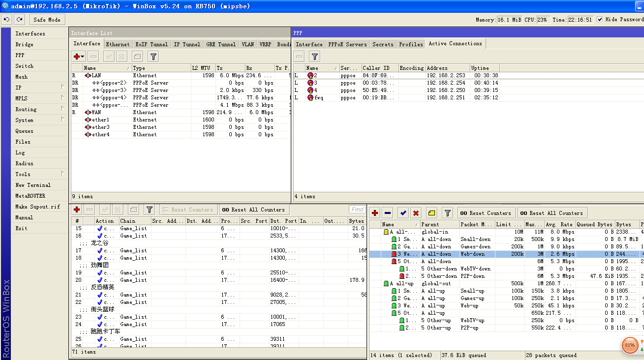Viewport: 644px width, 360px height.
Task: Click Reset Counters in queue tree panel
Action: (x=487, y=213)
